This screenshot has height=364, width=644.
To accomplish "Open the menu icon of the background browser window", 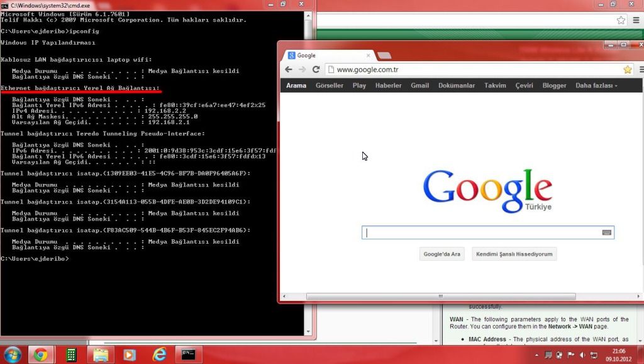I will (636, 20).
